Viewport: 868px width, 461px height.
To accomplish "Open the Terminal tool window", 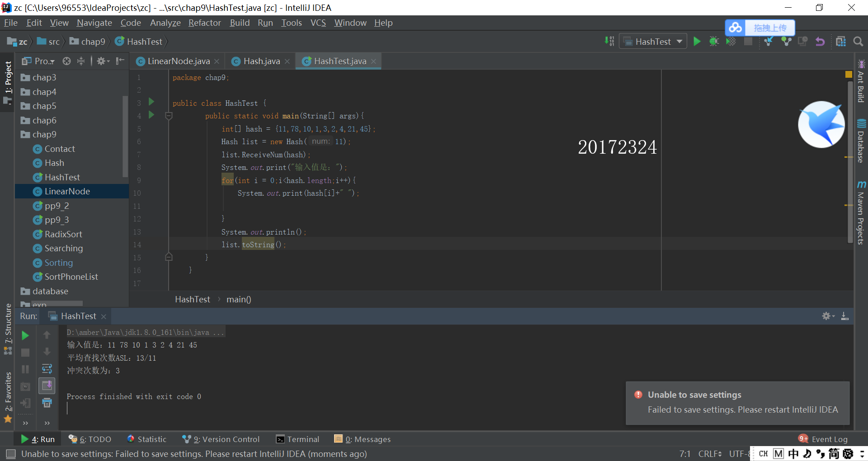I will [x=297, y=439].
